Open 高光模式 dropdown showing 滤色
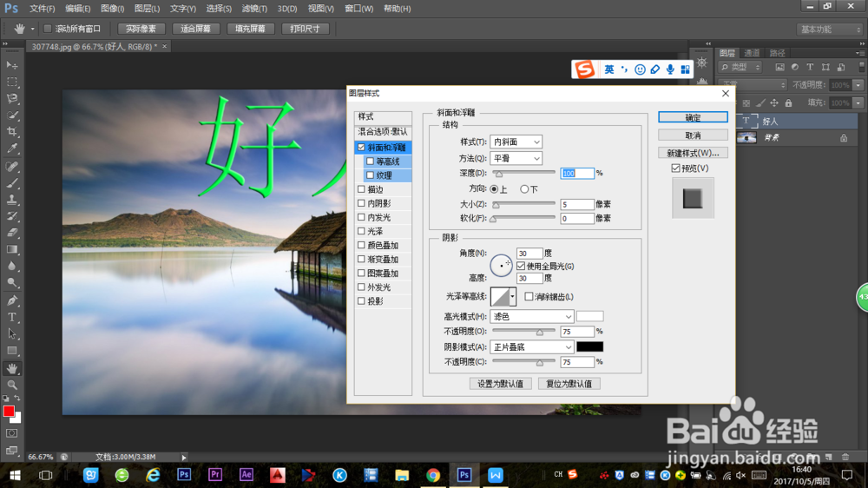868x488 pixels. (531, 316)
